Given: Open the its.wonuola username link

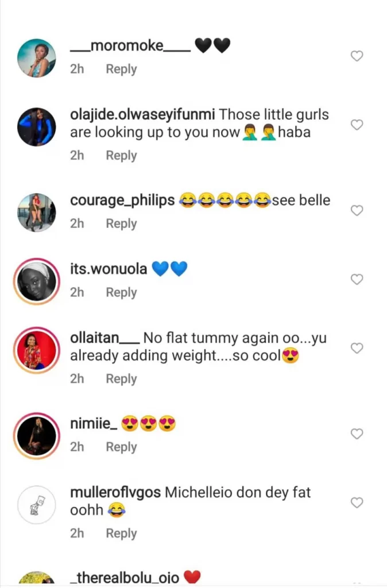Looking at the screenshot, I should pos(109,268).
